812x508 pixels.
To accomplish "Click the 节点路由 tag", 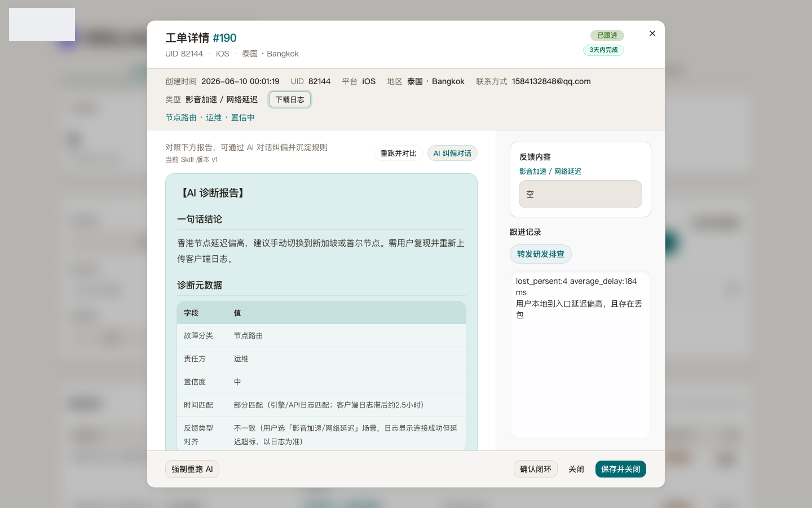I will tap(181, 117).
